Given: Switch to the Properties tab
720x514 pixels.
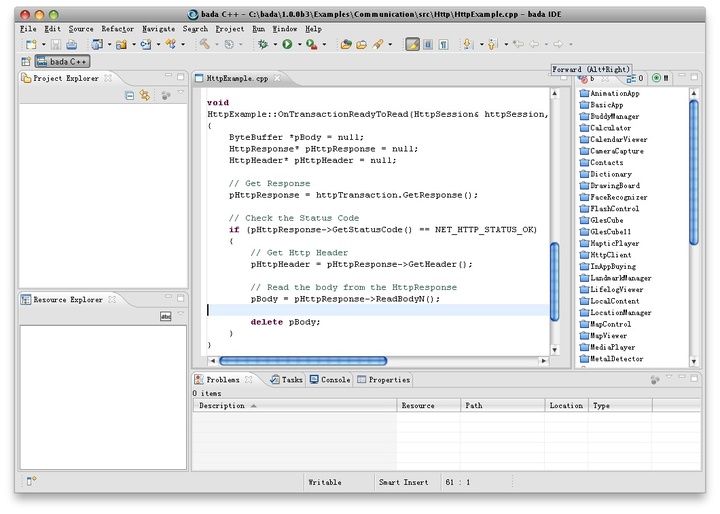Looking at the screenshot, I should [383, 379].
